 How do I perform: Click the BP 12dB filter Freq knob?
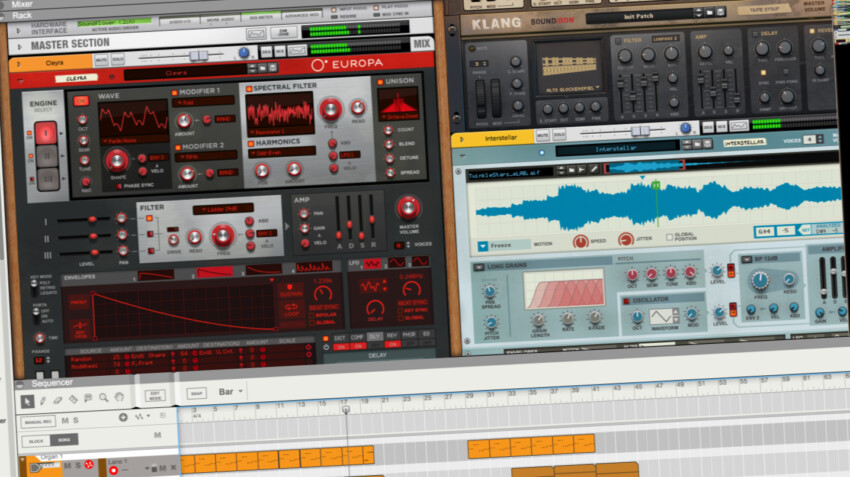(x=759, y=280)
